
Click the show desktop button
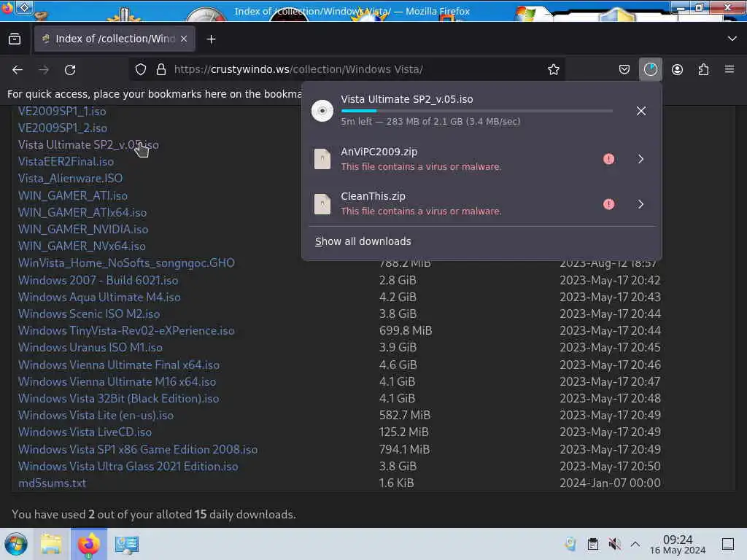[x=728, y=544]
